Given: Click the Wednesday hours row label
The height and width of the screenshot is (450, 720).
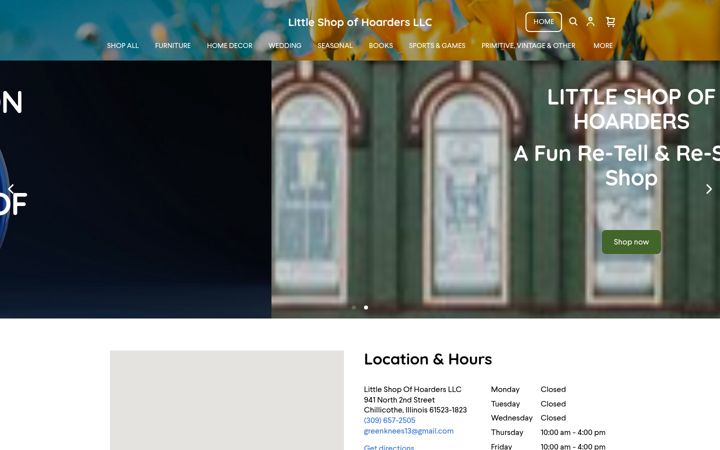Looking at the screenshot, I should point(512,418).
